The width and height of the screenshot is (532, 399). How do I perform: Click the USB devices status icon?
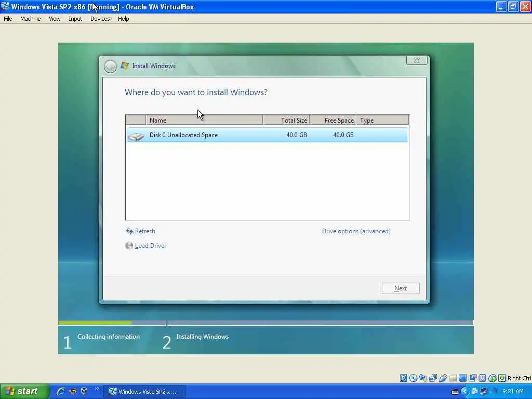point(443,378)
